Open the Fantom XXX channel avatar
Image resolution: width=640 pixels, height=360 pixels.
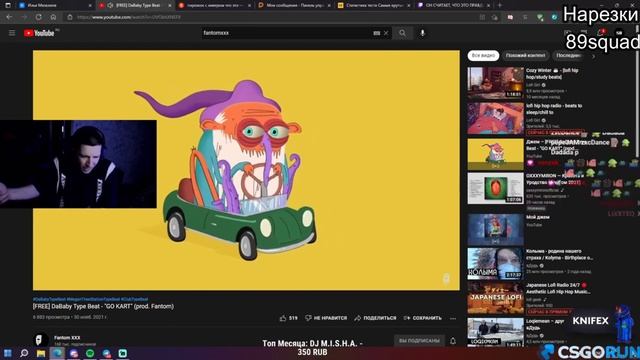tap(40, 340)
